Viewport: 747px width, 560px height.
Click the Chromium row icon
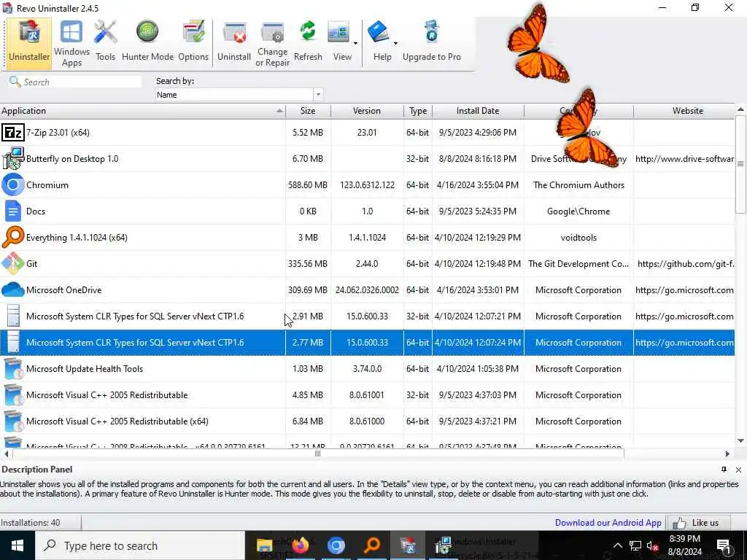13,184
